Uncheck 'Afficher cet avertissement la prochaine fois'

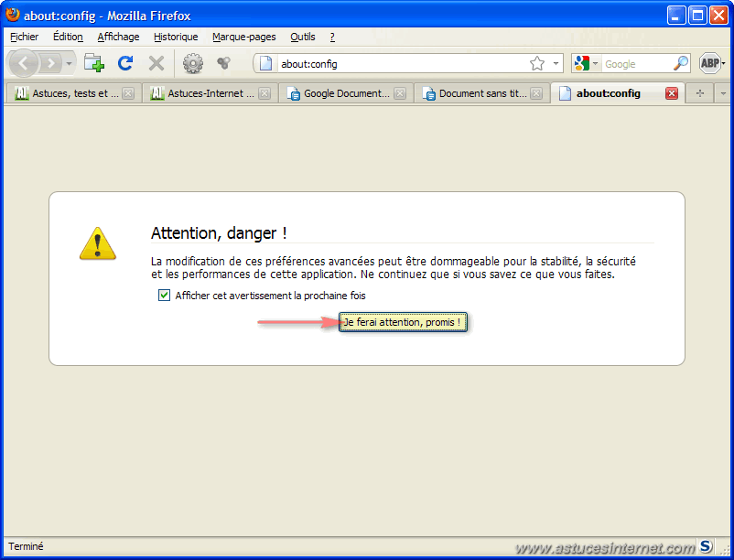pos(165,296)
